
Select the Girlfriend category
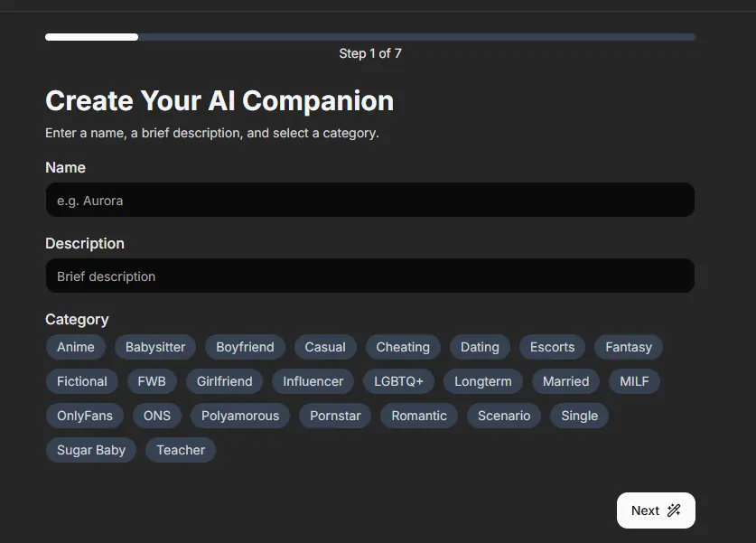tap(225, 381)
